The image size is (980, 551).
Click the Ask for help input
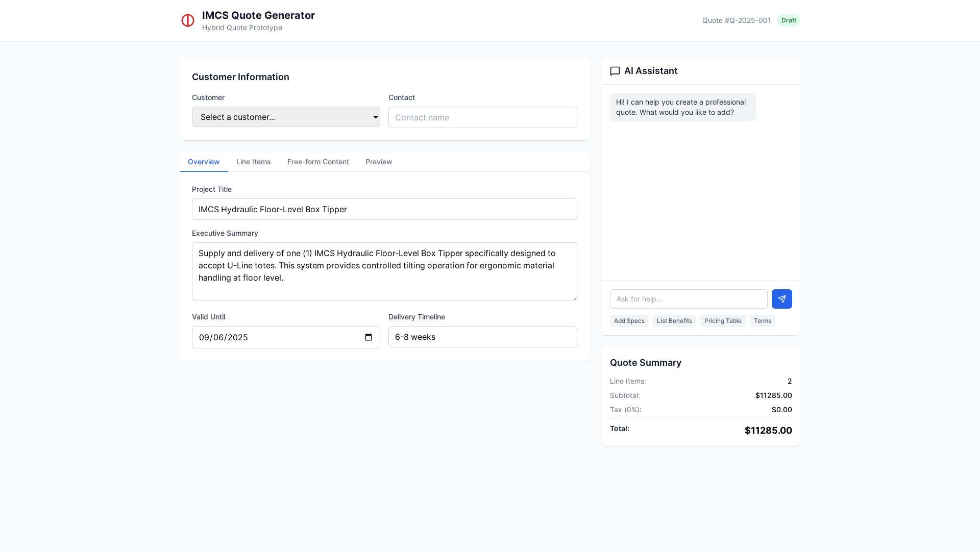(689, 299)
